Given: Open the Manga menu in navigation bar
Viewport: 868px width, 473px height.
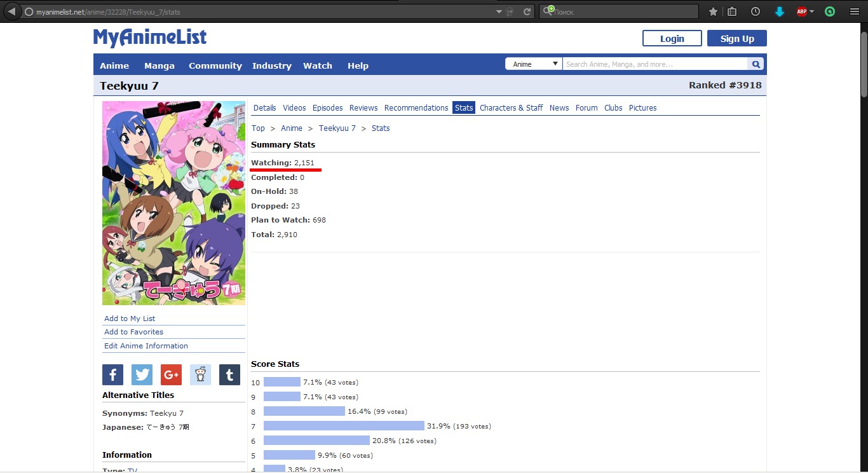Looking at the screenshot, I should click(x=159, y=65).
